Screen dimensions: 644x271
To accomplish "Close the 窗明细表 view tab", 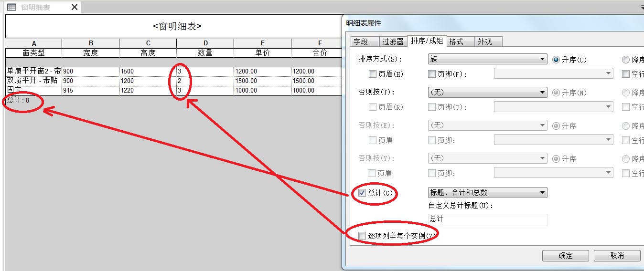I will point(74,7).
